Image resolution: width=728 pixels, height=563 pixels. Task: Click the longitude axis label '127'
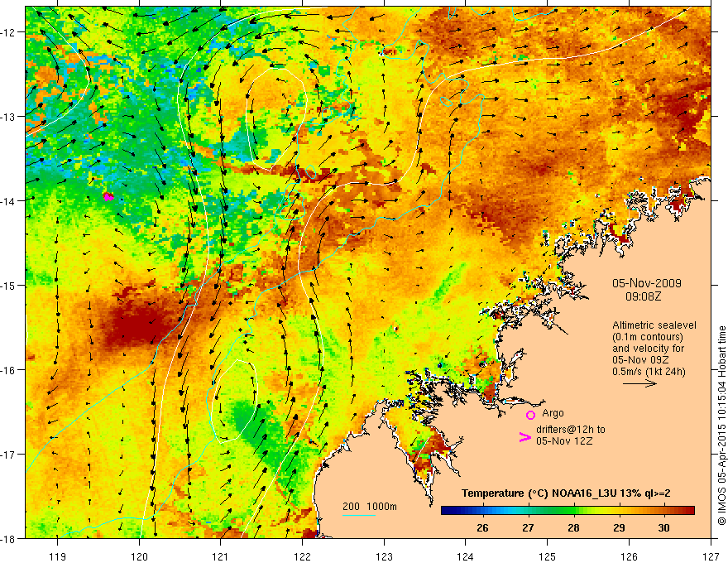tap(711, 556)
